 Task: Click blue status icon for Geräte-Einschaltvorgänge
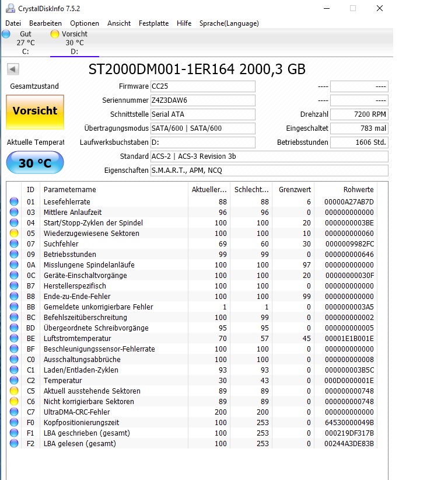(14, 275)
